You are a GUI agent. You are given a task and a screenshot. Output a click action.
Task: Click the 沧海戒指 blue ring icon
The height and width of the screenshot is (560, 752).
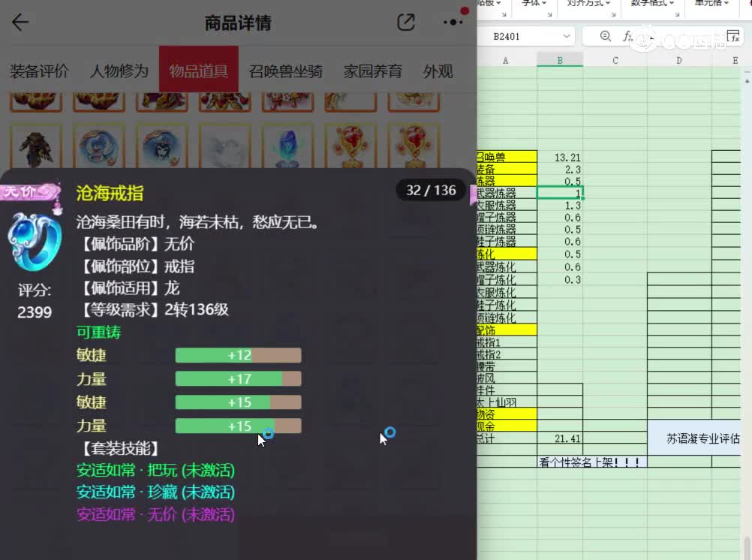35,242
